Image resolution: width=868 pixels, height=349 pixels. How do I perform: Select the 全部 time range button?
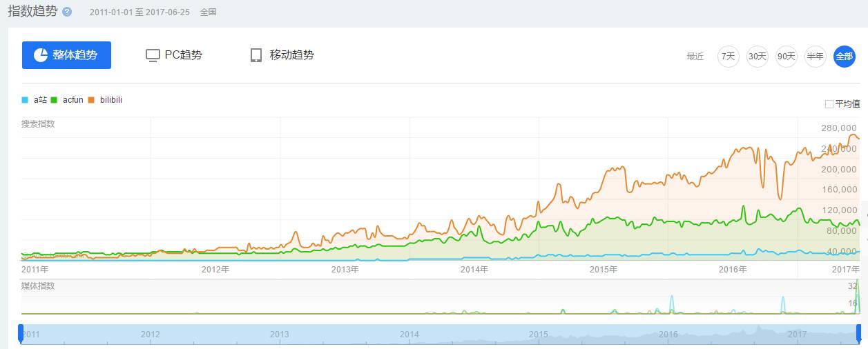[x=844, y=57]
